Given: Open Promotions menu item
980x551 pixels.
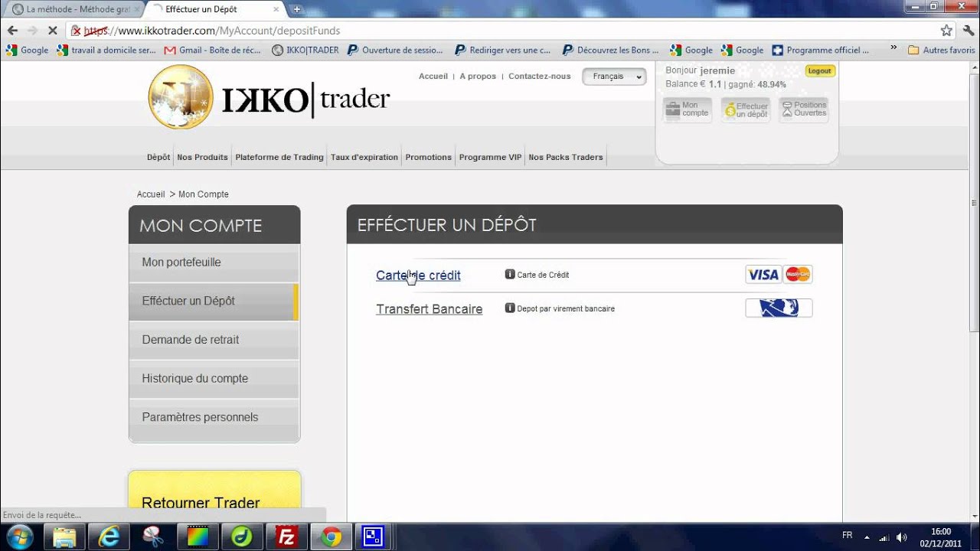Looking at the screenshot, I should click(429, 157).
